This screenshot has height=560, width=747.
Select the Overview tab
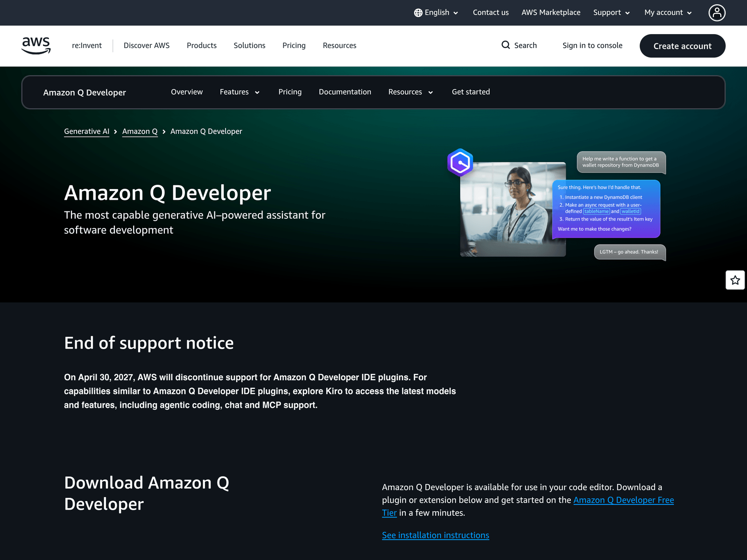[x=187, y=92]
